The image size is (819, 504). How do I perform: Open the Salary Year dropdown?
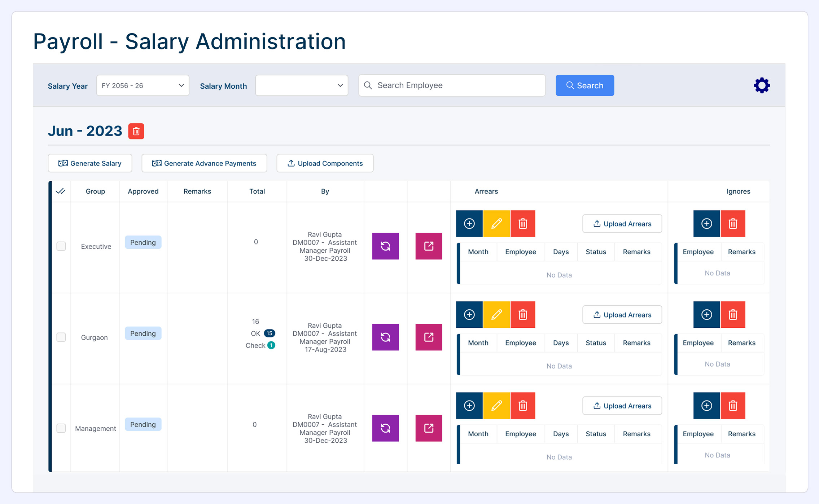click(143, 85)
